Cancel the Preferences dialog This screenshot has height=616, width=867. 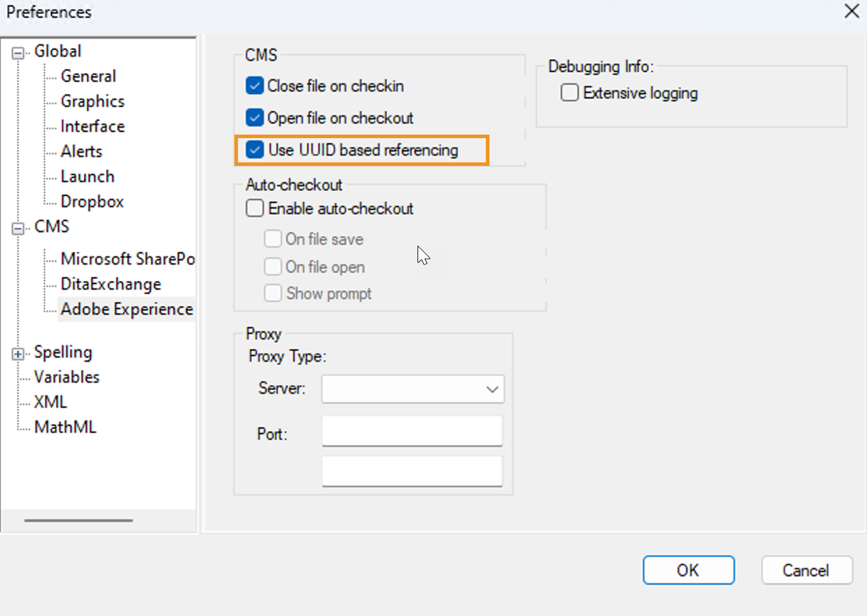coord(806,570)
